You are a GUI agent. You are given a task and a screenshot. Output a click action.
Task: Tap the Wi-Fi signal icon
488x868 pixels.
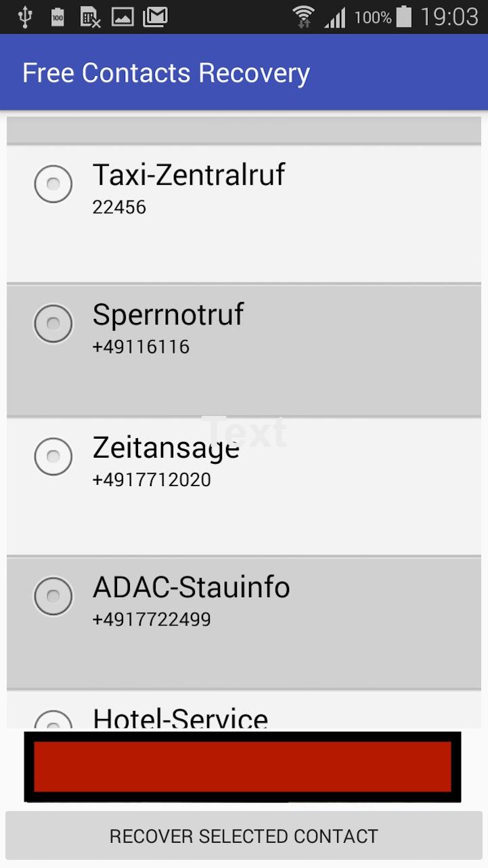[304, 17]
